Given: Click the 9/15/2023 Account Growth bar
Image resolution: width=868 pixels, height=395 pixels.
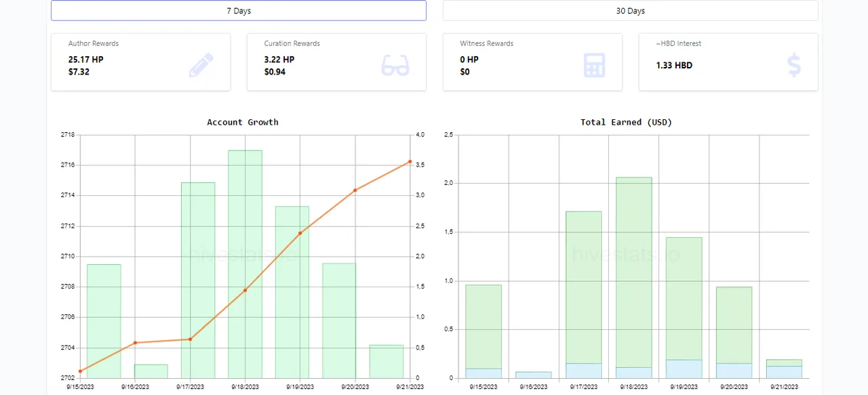Looking at the screenshot, I should point(104,320).
